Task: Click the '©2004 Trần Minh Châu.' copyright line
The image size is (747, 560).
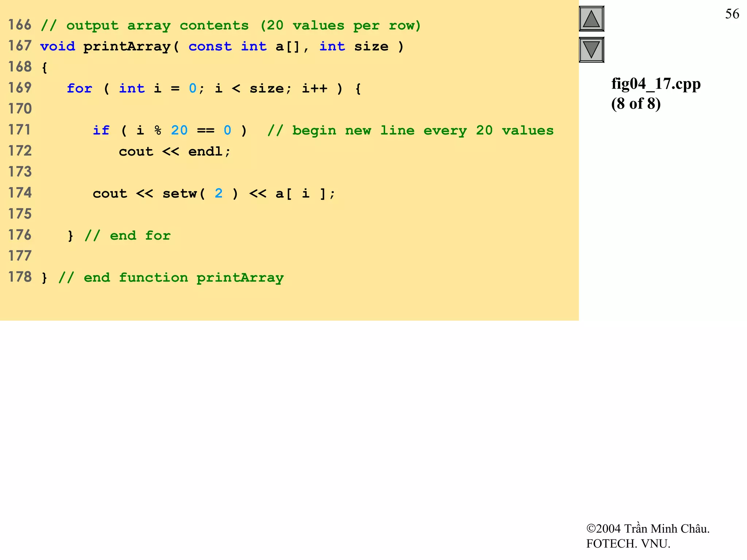Action: tap(648, 528)
